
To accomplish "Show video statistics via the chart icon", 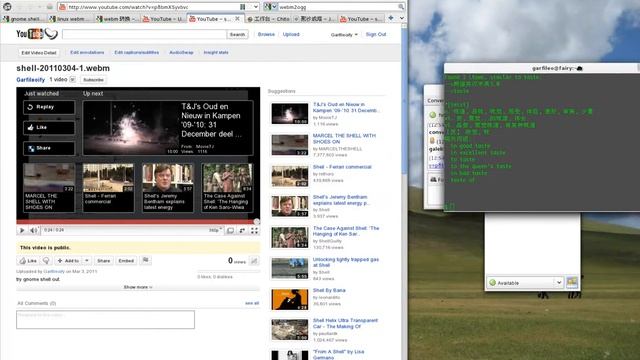I will [254, 261].
